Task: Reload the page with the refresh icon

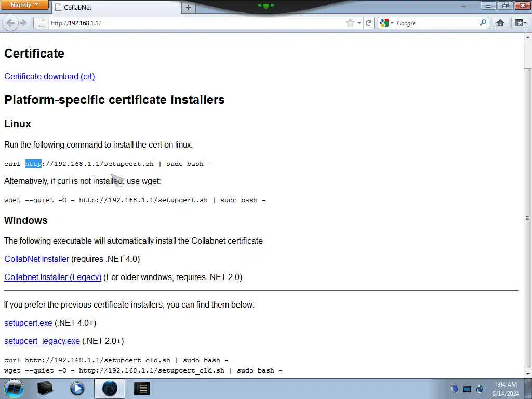Action: tap(369, 23)
